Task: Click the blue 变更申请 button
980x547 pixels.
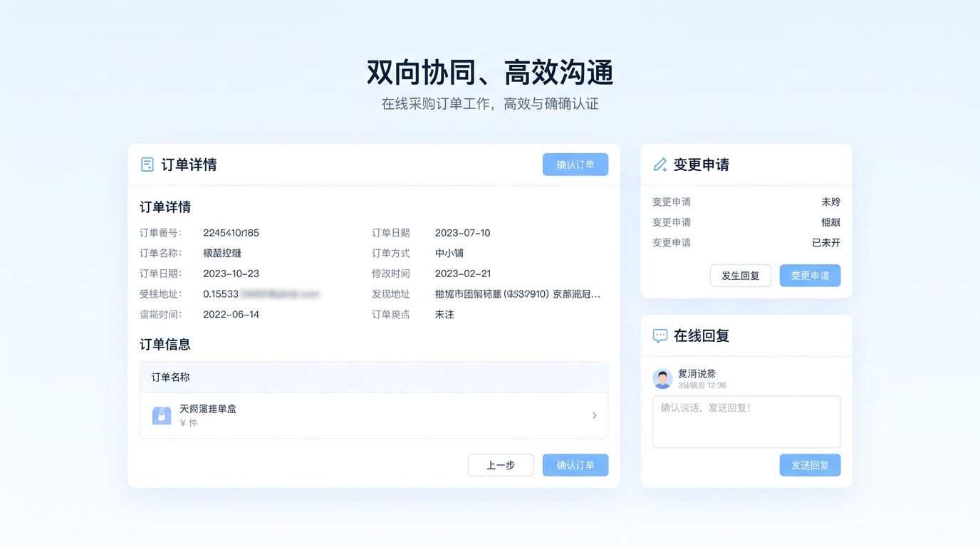Action: 810,276
